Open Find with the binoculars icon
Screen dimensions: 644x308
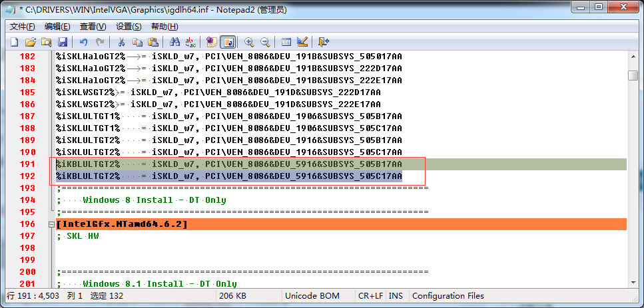174,42
